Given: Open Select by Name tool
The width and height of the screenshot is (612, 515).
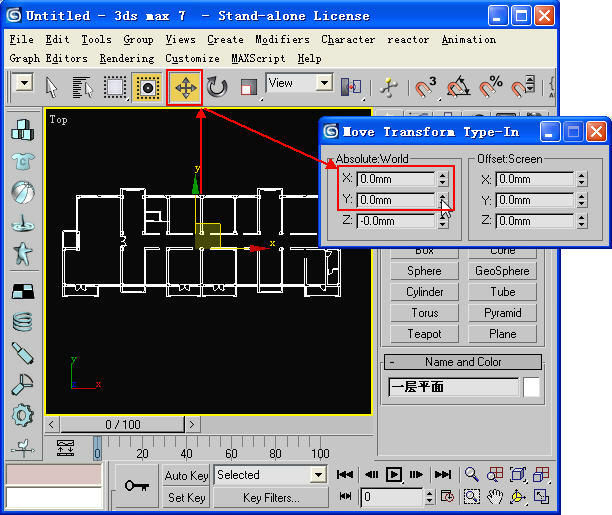Looking at the screenshot, I should tap(82, 87).
